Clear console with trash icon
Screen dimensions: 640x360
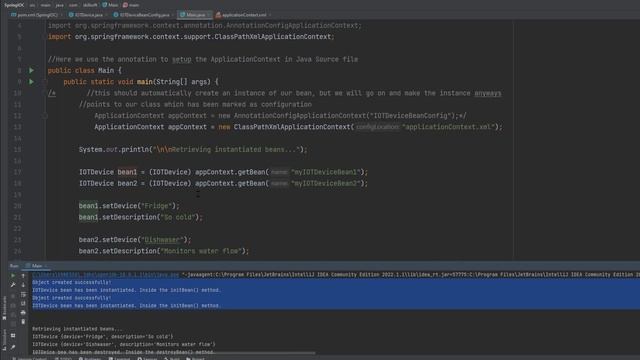tap(23, 322)
